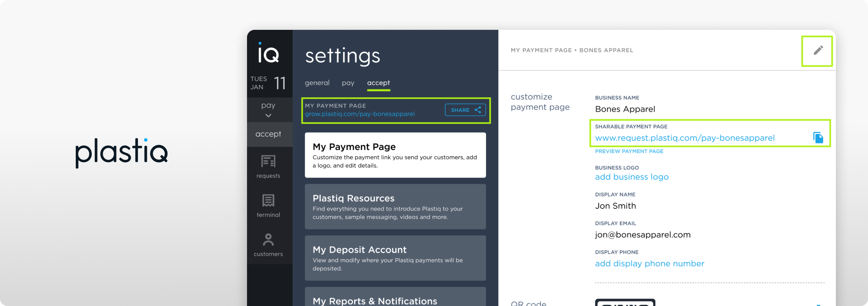Click the share arrow icon
The height and width of the screenshot is (306, 868).
(478, 110)
